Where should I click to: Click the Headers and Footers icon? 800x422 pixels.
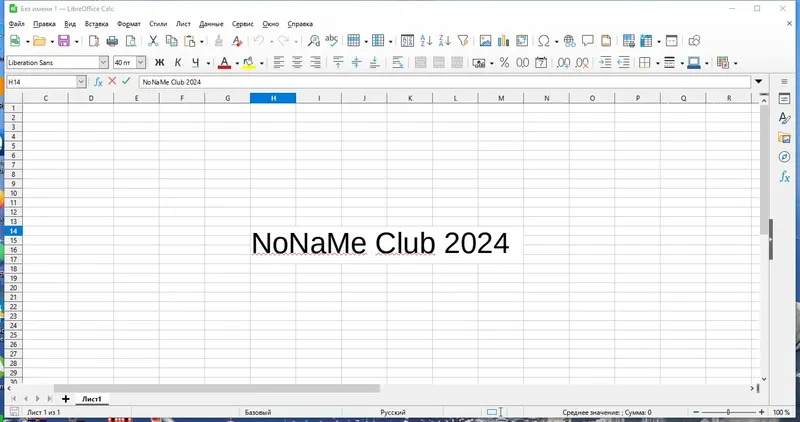[606, 41]
